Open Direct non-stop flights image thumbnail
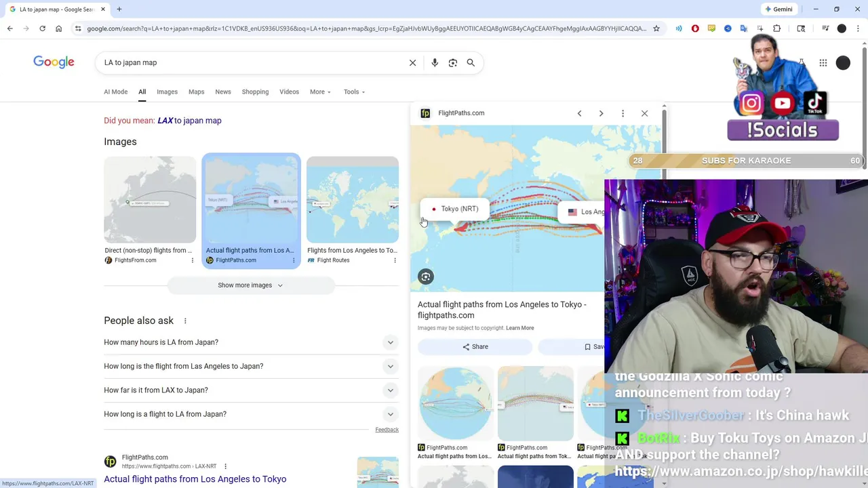868x488 pixels. [x=150, y=200]
